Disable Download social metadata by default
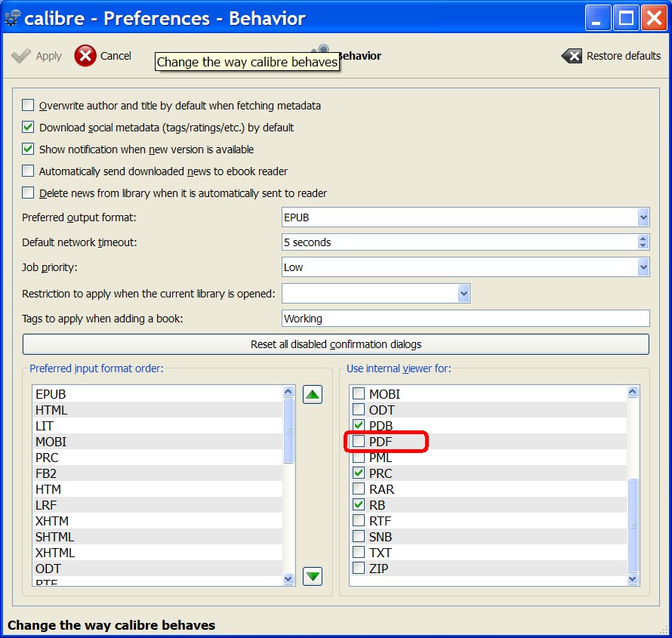Screen dimensions: 672x638 tap(28, 127)
